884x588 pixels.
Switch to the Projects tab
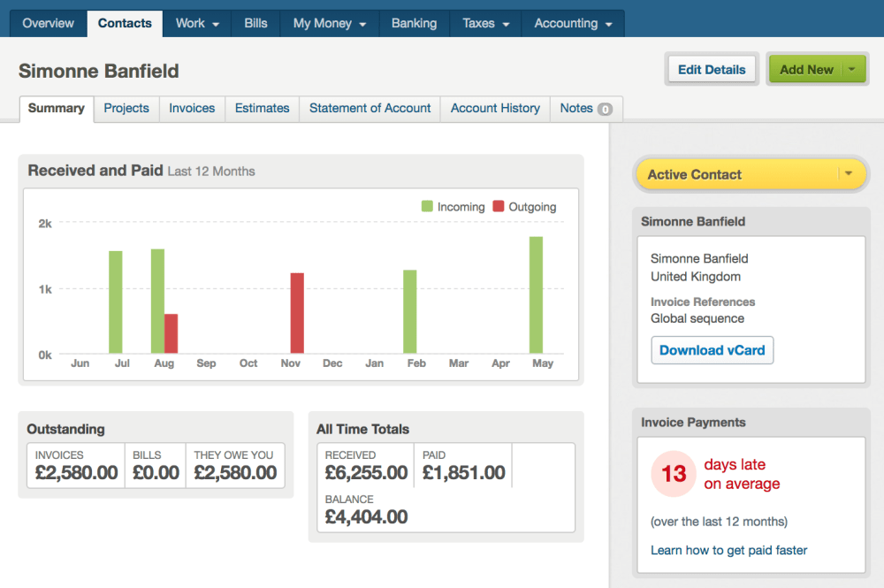pyautogui.click(x=126, y=108)
